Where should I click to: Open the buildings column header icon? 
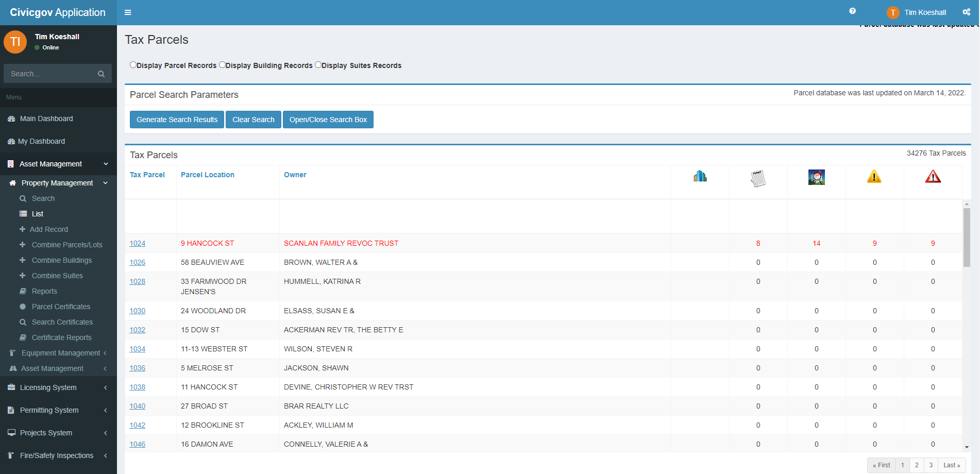coord(700,176)
